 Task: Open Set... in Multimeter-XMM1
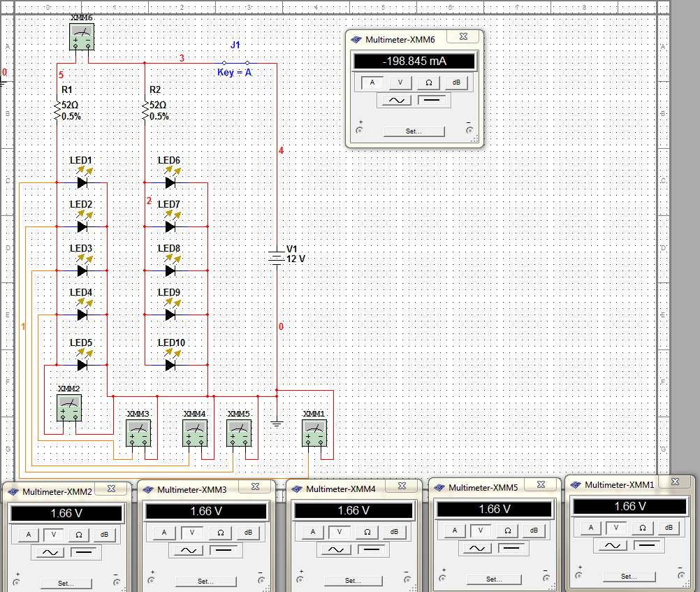click(629, 577)
